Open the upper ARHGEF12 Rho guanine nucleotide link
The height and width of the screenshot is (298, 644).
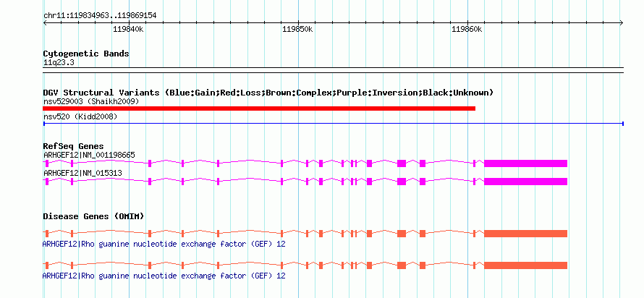point(164,244)
